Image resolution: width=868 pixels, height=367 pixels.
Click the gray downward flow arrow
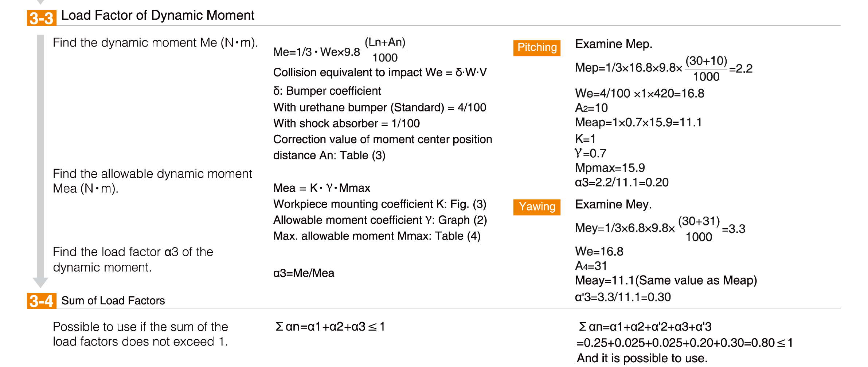point(40,161)
